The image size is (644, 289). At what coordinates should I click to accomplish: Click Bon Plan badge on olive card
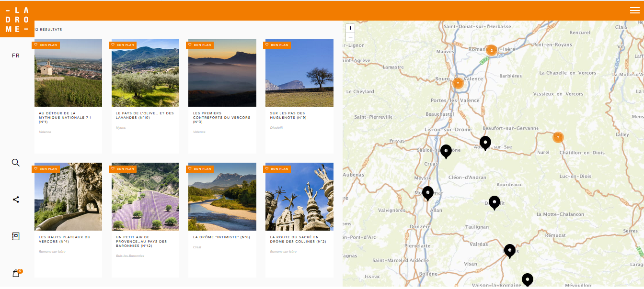point(123,45)
